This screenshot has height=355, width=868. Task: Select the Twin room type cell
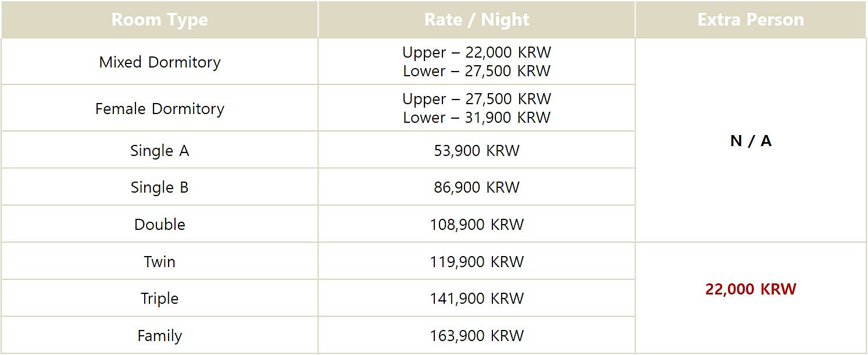(159, 261)
